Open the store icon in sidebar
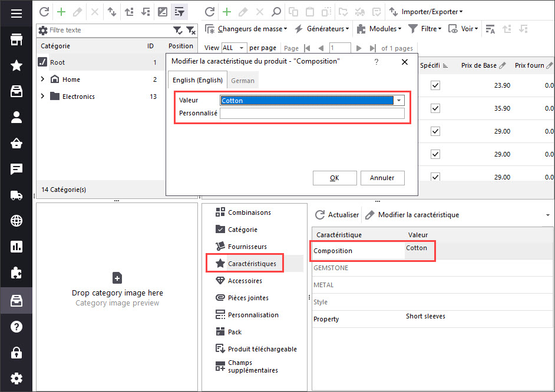The image size is (555, 392). 16,39
